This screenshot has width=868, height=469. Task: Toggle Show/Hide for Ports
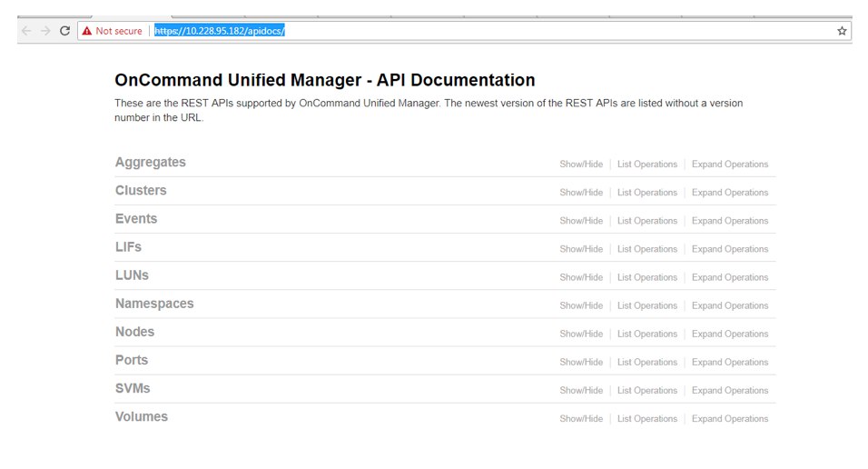tap(581, 362)
